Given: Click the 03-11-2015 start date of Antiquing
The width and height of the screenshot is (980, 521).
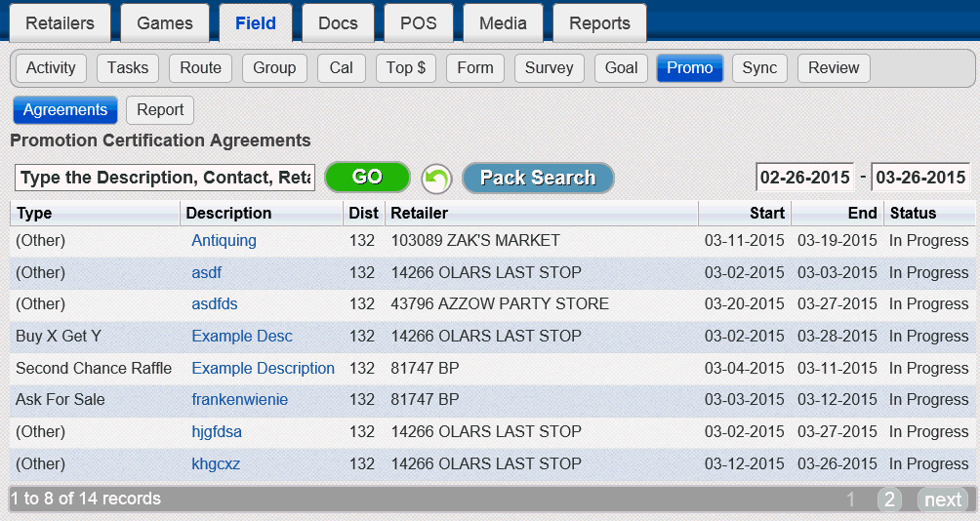Looking at the screenshot, I should point(745,241).
